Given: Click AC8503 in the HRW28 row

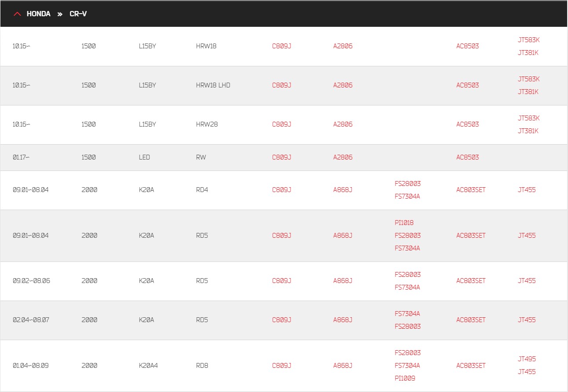Looking at the screenshot, I should click(468, 124).
